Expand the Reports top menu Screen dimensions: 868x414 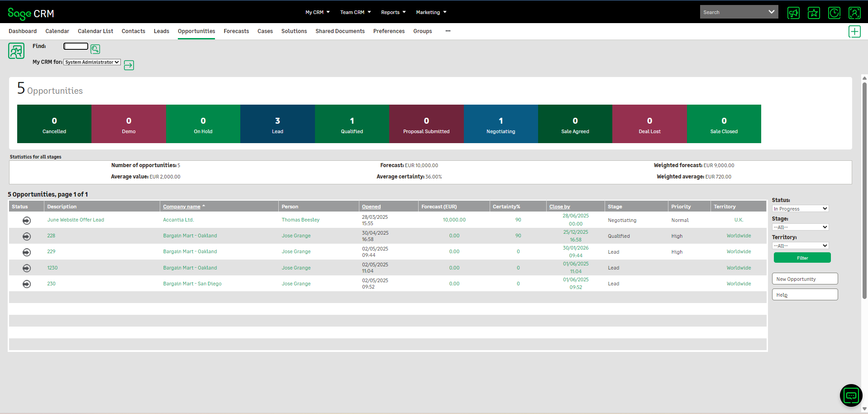tap(393, 12)
